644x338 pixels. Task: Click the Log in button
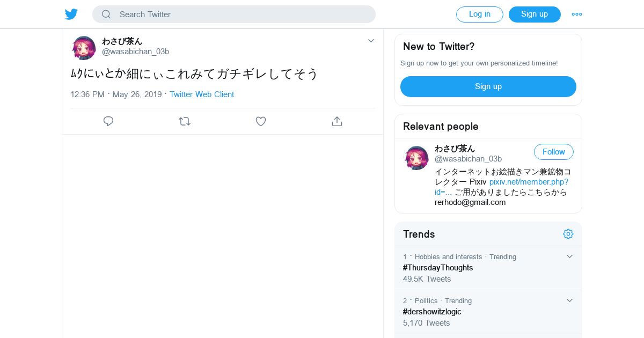point(479,14)
